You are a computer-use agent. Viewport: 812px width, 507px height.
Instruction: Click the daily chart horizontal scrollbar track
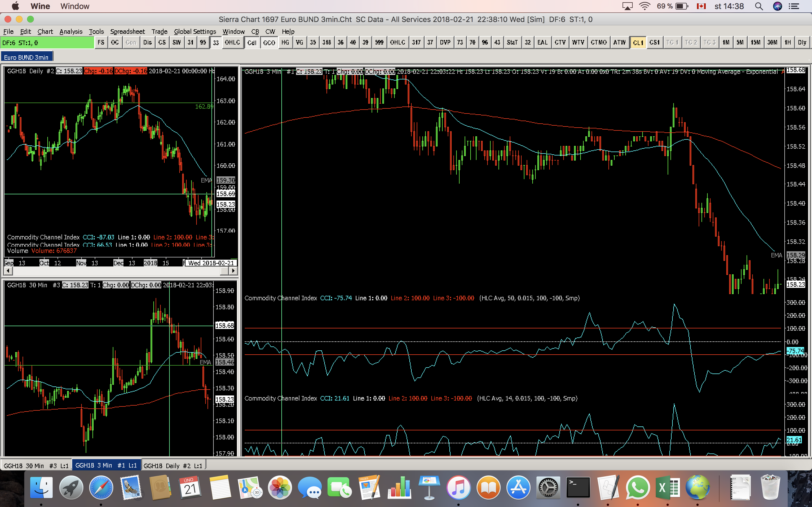(x=118, y=271)
